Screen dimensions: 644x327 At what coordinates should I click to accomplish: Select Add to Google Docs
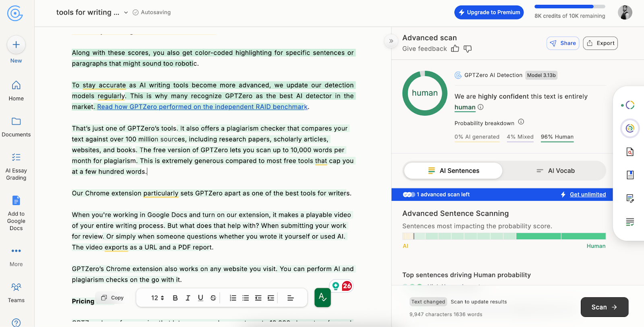click(16, 213)
